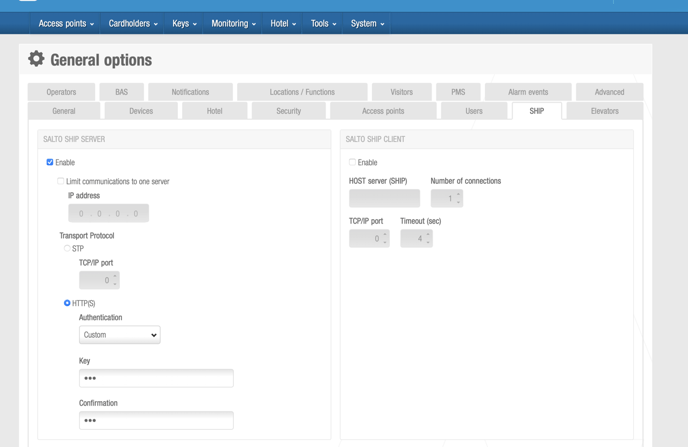Open the Authentication dropdown set to Custom

(119, 335)
